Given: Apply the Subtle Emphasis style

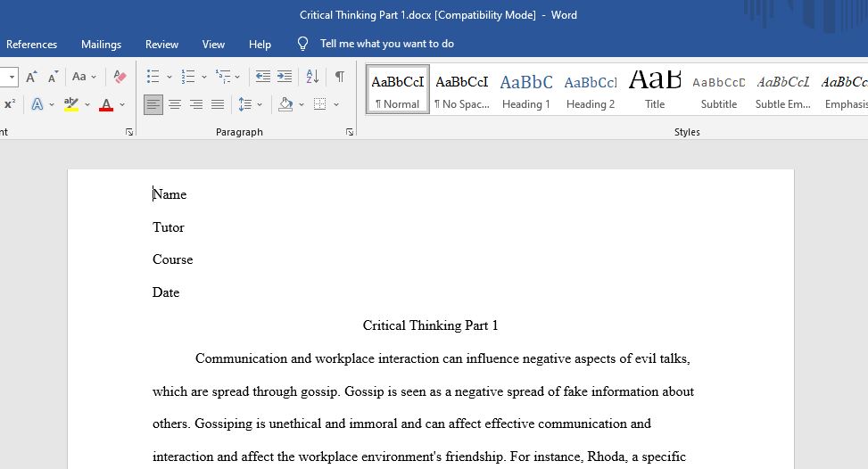Looking at the screenshot, I should (x=782, y=89).
